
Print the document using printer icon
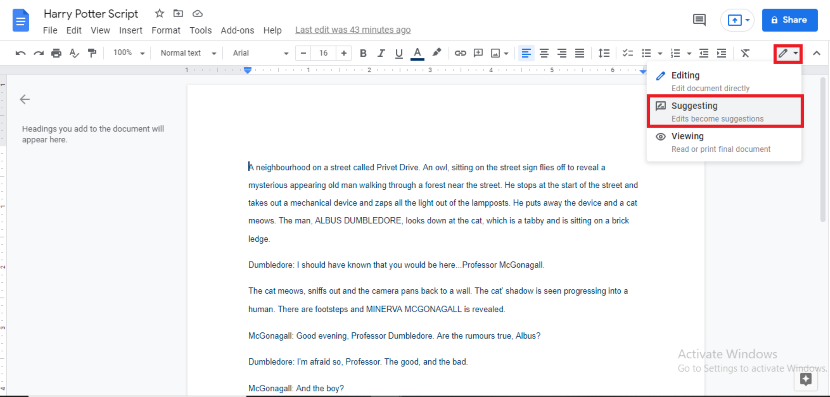coord(57,53)
